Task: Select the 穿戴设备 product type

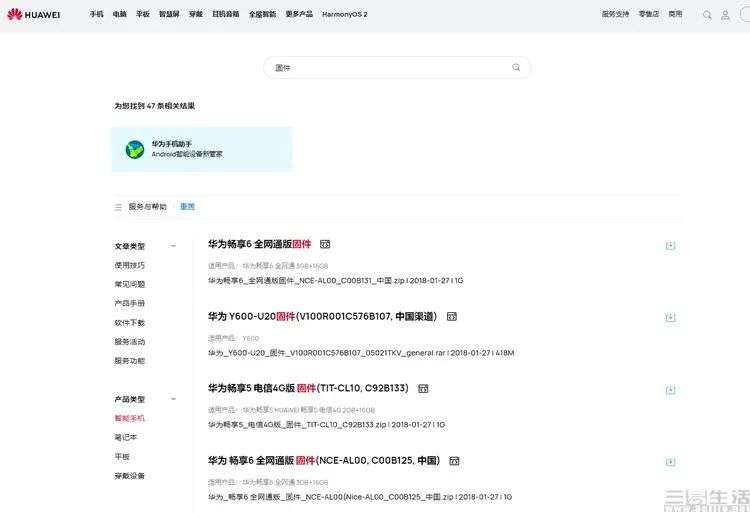Action: click(x=130, y=476)
